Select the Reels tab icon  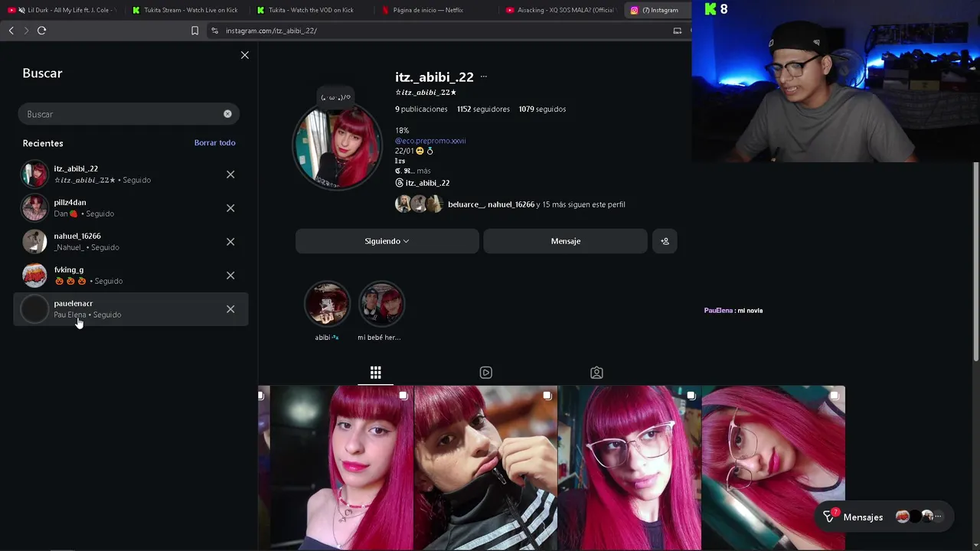[x=485, y=373]
